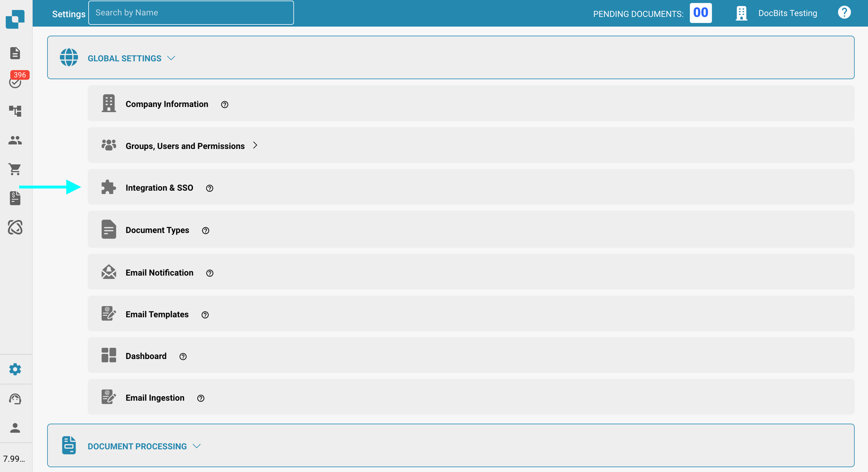Image resolution: width=868 pixels, height=472 pixels.
Task: Open the workflow hierarchy sidebar icon
Action: tap(15, 111)
